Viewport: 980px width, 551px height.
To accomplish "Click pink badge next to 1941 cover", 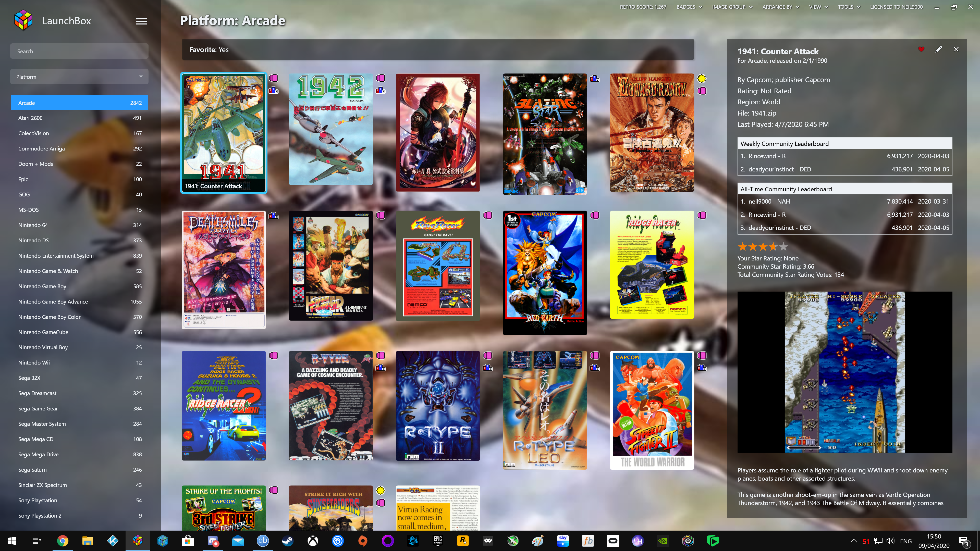I will [274, 78].
